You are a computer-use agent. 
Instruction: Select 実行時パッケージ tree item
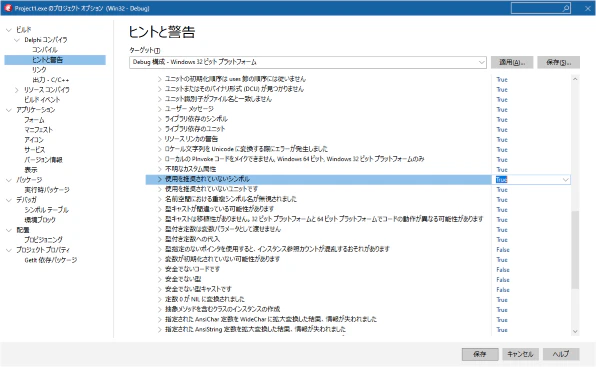(47, 190)
